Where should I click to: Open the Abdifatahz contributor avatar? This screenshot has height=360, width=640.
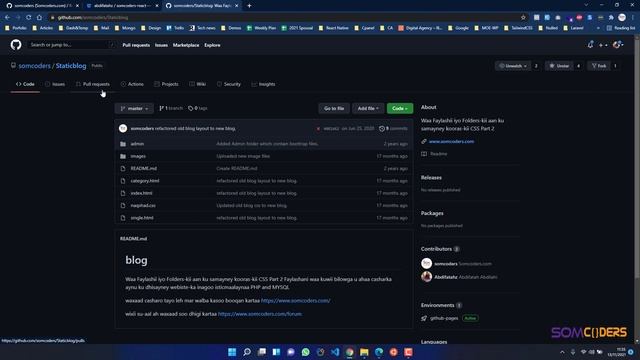(x=427, y=277)
